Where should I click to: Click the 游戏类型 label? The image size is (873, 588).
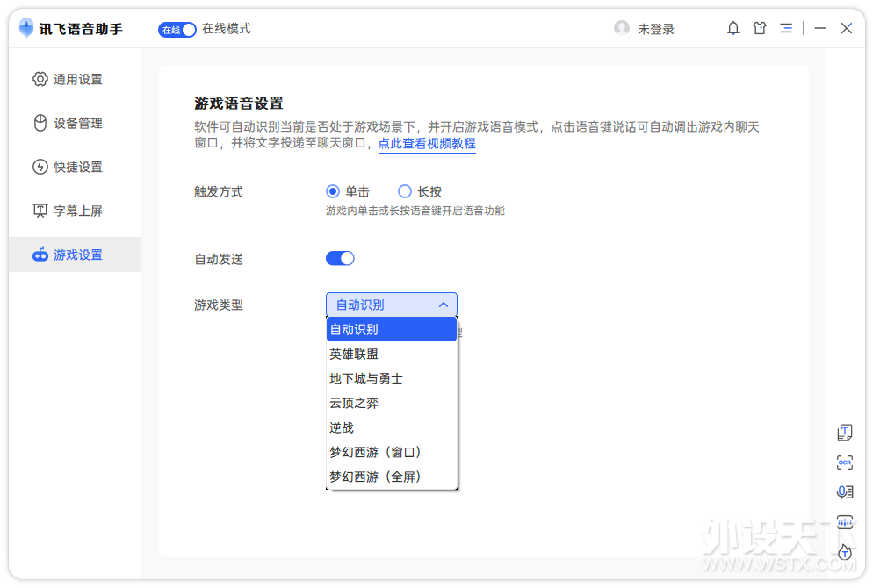[x=219, y=305]
